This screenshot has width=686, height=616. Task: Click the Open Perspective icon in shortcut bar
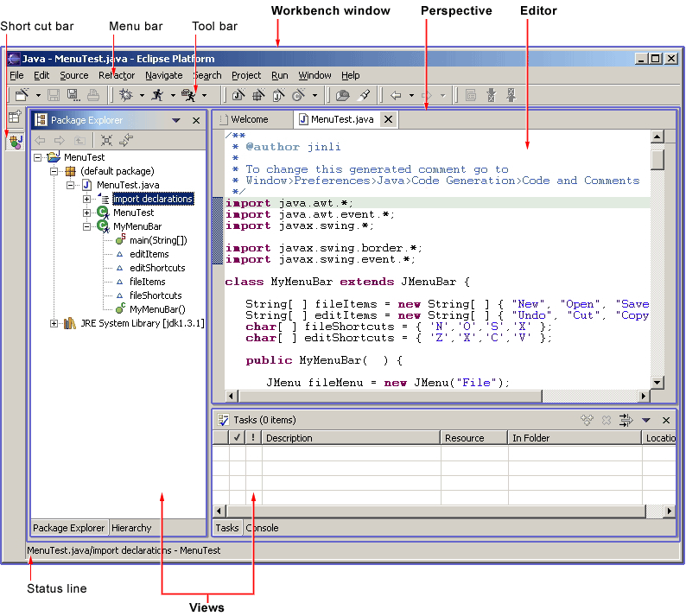pyautogui.click(x=15, y=117)
